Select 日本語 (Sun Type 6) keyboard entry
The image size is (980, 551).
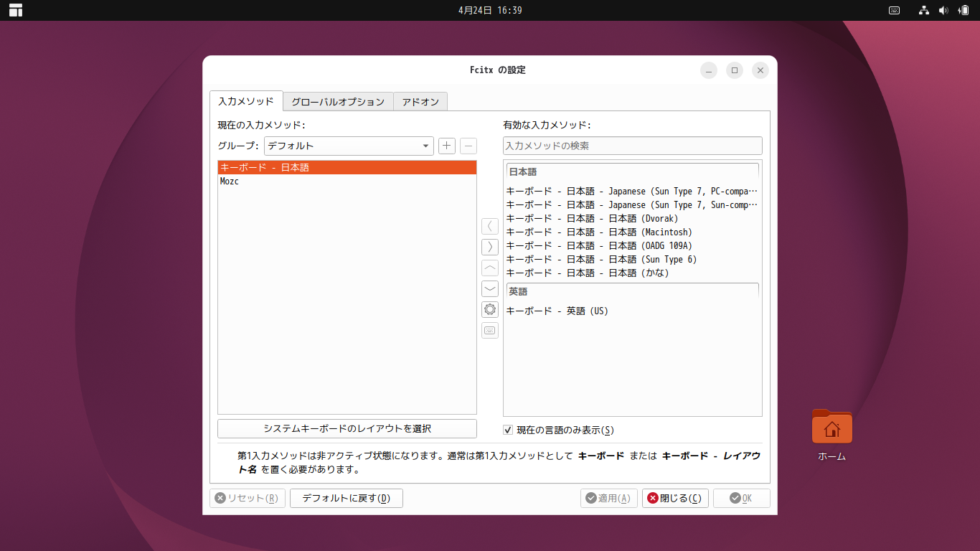(632, 260)
